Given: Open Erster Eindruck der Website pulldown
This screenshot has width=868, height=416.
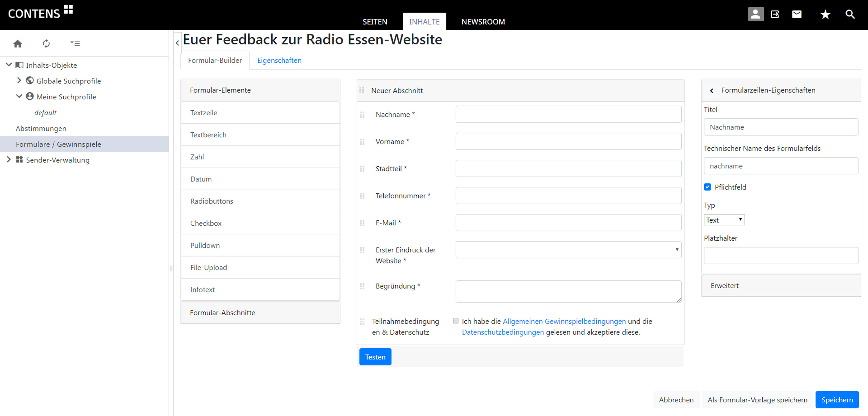Looking at the screenshot, I should coord(568,250).
